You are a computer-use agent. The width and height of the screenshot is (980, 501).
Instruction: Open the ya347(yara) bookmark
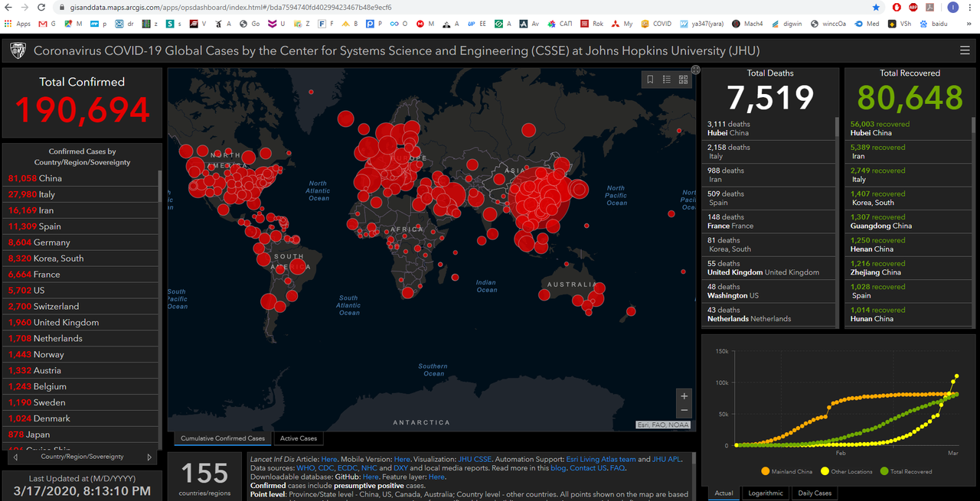tap(702, 24)
